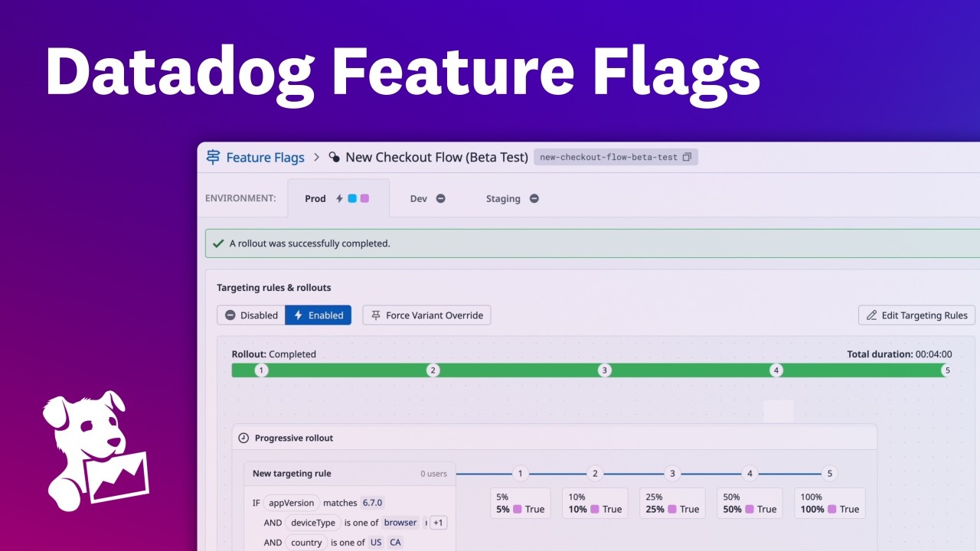
Task: Click the 0 users count
Action: tap(433, 474)
